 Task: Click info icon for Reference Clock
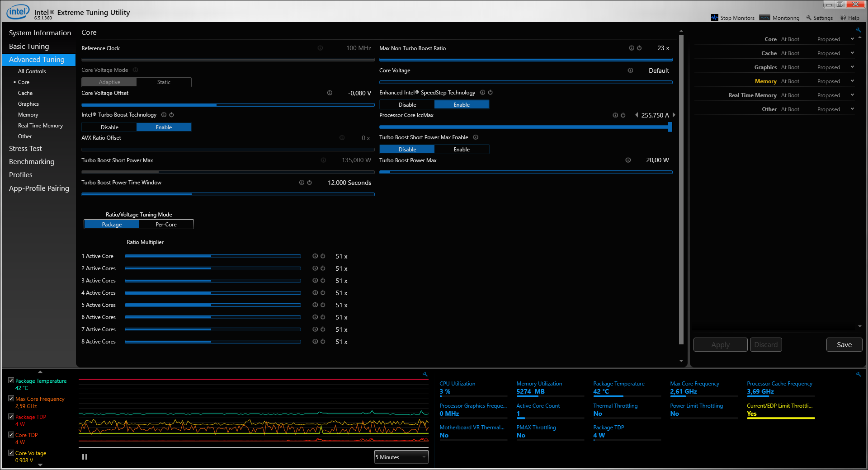tap(320, 48)
